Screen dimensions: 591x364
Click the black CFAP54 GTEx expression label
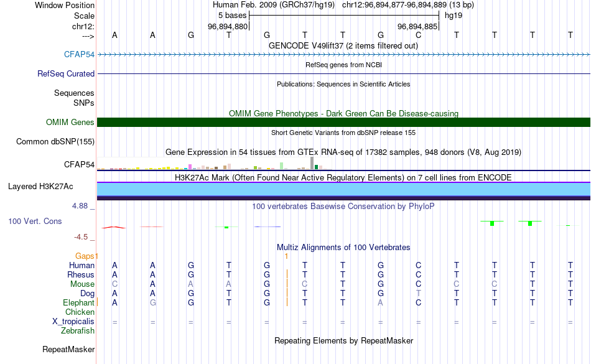[79, 164]
